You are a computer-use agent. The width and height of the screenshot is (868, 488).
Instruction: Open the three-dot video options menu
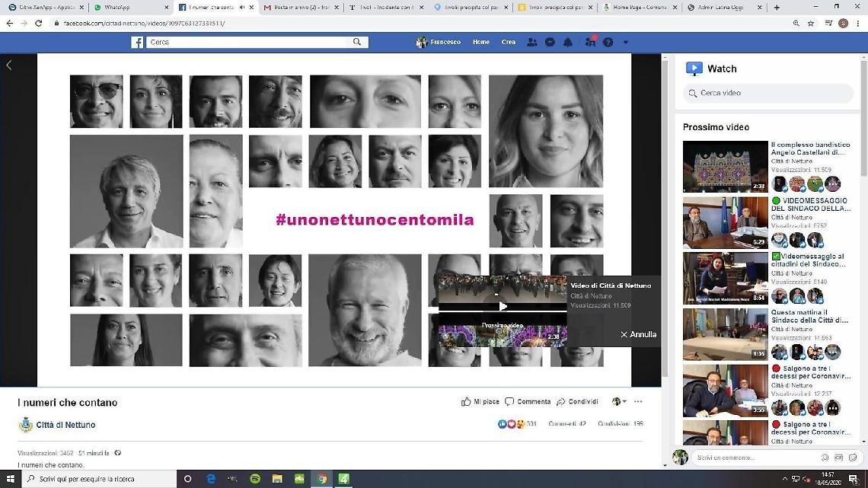coord(638,402)
